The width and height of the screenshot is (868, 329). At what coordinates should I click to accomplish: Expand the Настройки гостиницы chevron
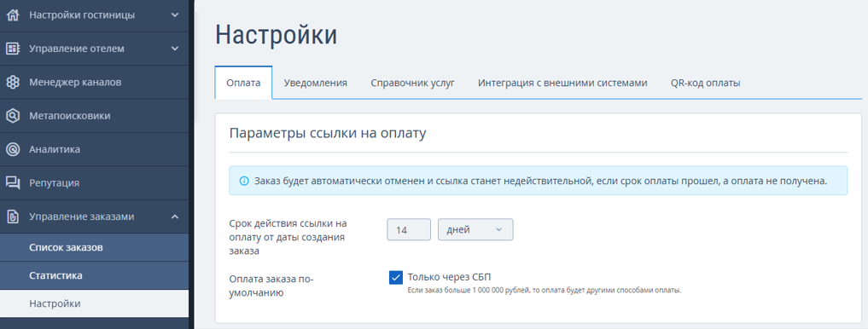point(175,15)
